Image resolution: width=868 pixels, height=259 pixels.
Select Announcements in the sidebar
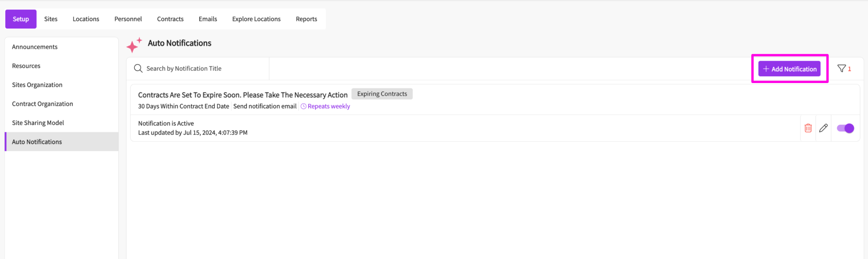(35, 47)
